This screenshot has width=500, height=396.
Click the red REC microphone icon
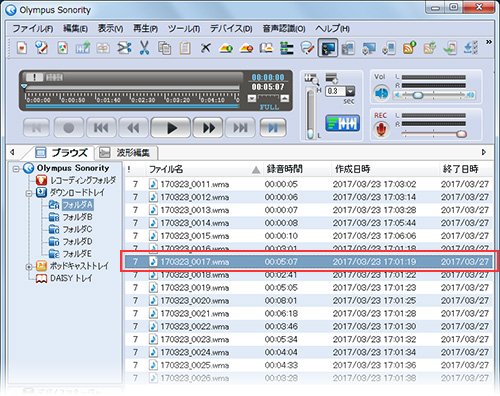(x=381, y=130)
